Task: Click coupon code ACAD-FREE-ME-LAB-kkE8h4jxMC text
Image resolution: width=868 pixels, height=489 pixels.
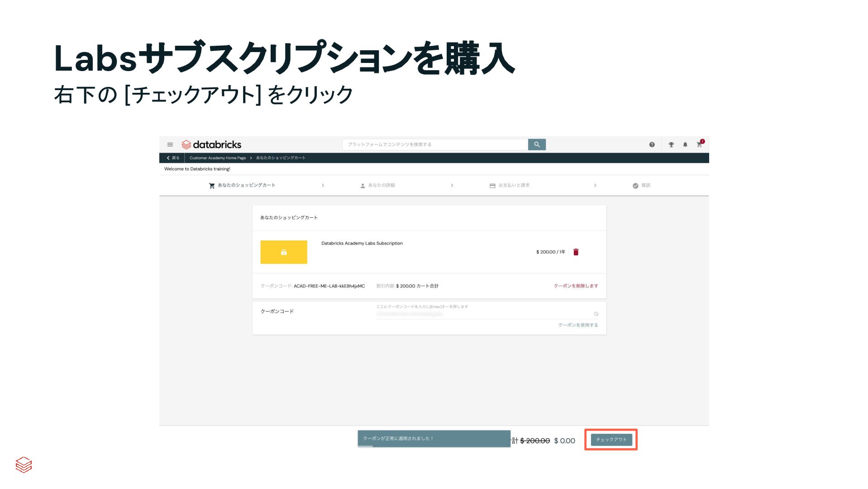Action: click(329, 286)
